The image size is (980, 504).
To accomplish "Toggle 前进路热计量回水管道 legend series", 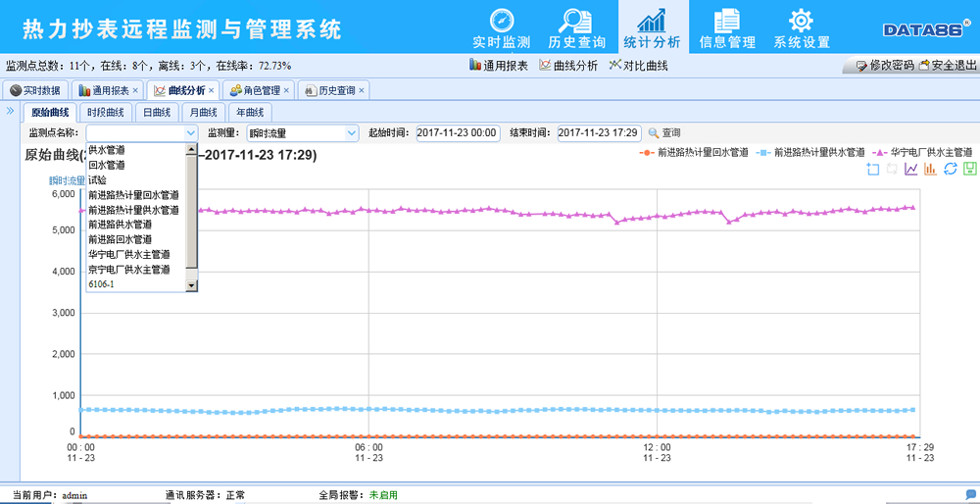I will [x=694, y=153].
